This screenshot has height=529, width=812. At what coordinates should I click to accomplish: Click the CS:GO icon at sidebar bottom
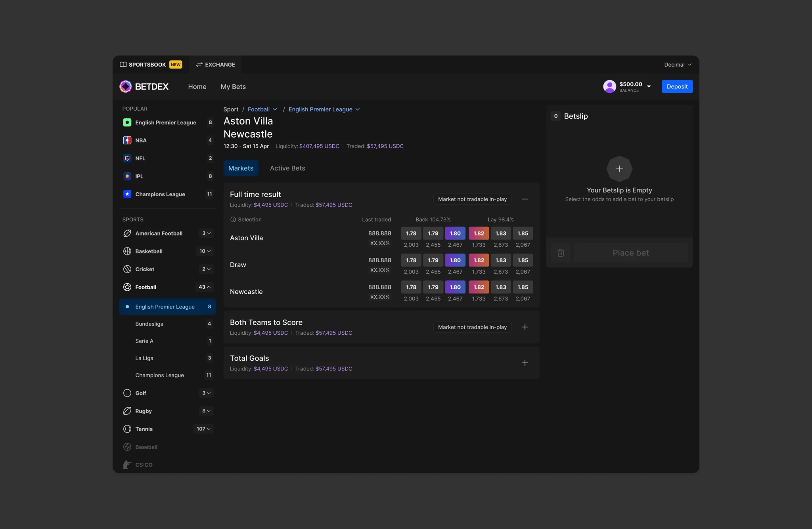127,464
